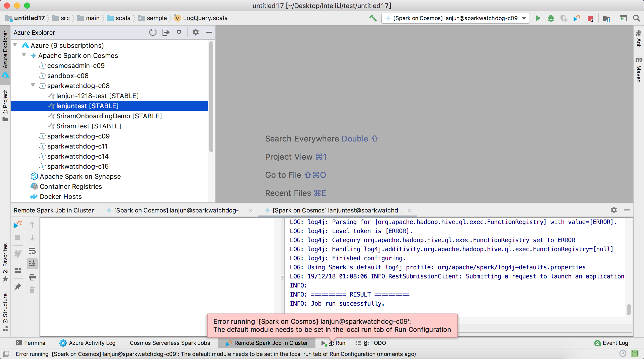Open the run configuration dropdown
This screenshot has width=644, height=359.
point(524,18)
